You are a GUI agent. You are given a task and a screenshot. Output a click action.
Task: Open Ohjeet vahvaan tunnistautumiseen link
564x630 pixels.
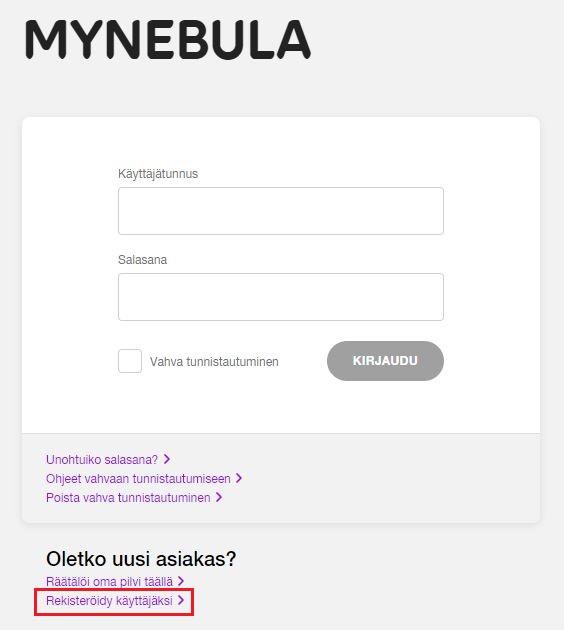138,479
